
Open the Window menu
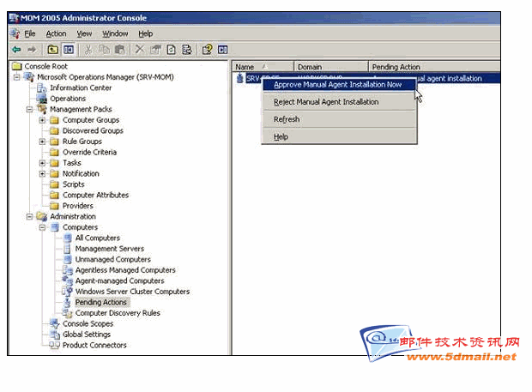pos(115,33)
